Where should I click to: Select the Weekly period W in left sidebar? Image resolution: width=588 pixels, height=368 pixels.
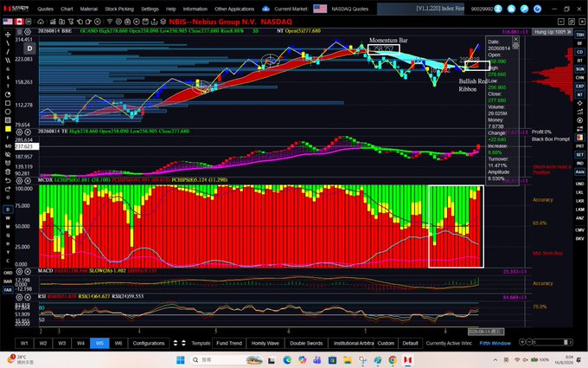pos(8,218)
